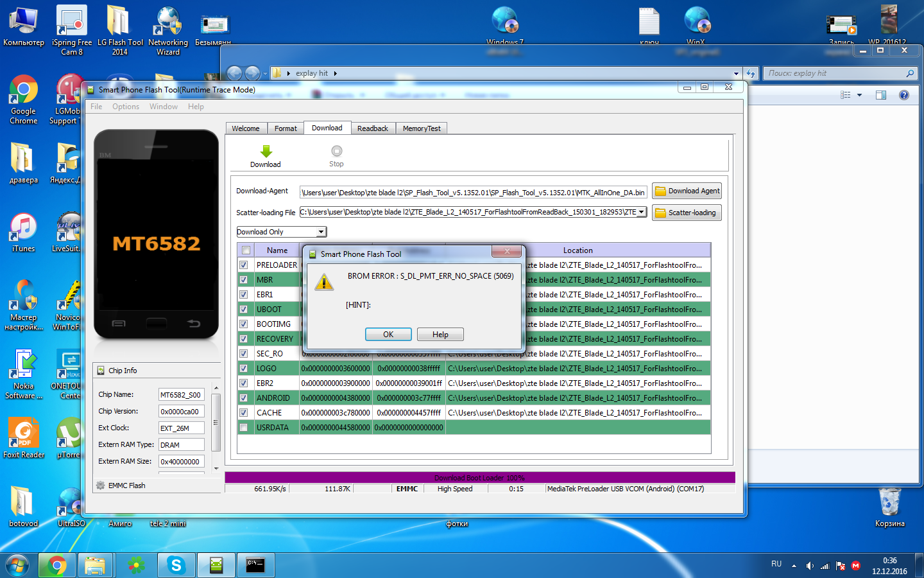The width and height of the screenshot is (924, 578).
Task: Switch to the Readback tab
Action: [372, 128]
